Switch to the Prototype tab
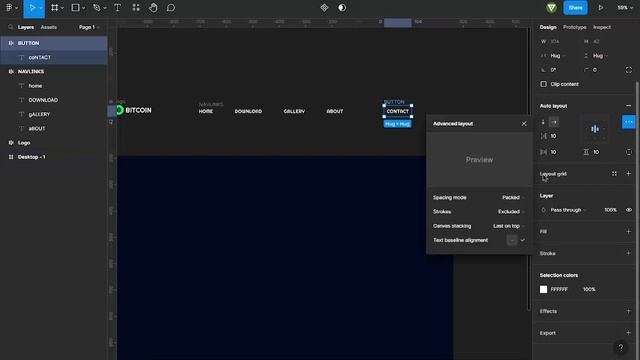 [x=574, y=27]
